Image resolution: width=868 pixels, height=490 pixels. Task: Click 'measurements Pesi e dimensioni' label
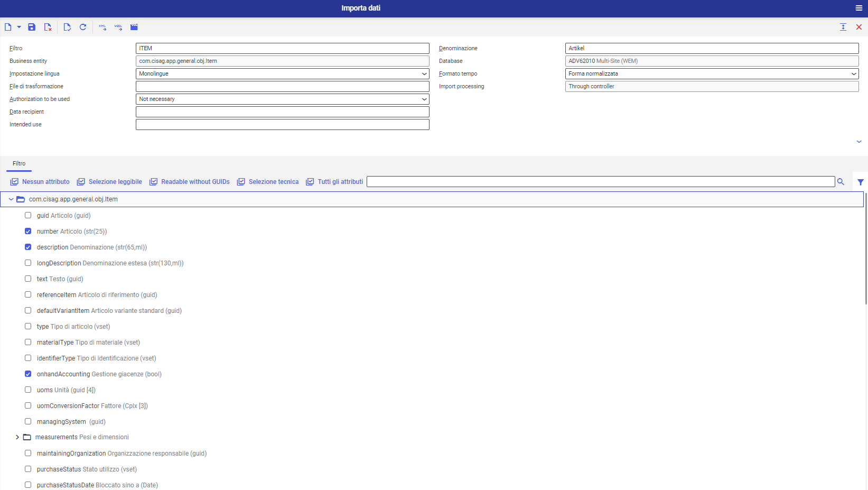pos(82,437)
